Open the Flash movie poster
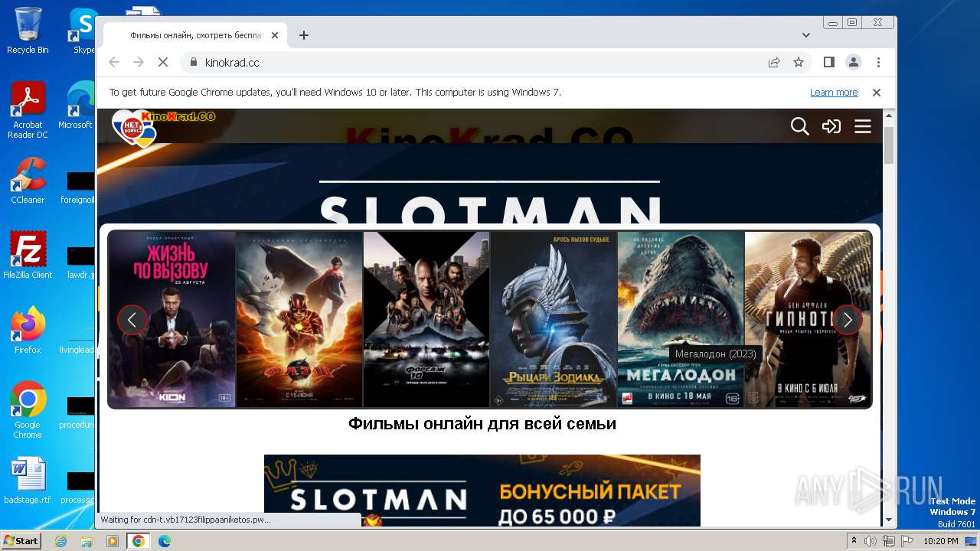The height and width of the screenshot is (551, 980). point(299,319)
